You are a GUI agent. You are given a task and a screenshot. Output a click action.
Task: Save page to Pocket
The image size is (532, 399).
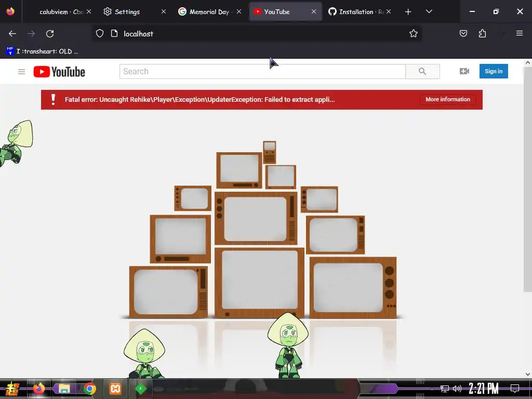463,33
